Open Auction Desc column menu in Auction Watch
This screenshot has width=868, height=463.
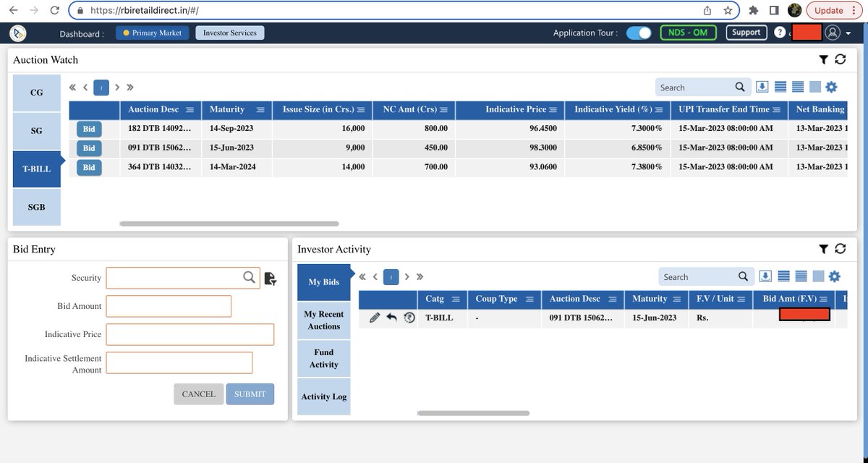click(x=190, y=110)
